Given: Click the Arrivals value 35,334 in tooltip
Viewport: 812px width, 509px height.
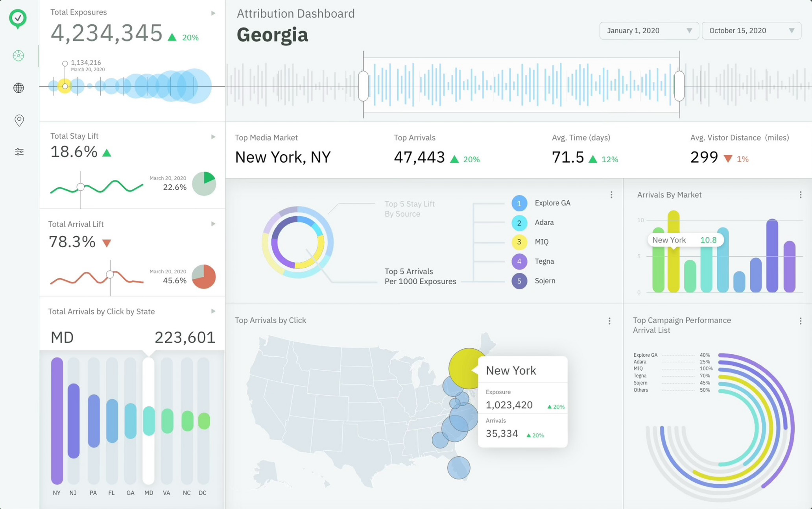Looking at the screenshot, I should (502, 434).
